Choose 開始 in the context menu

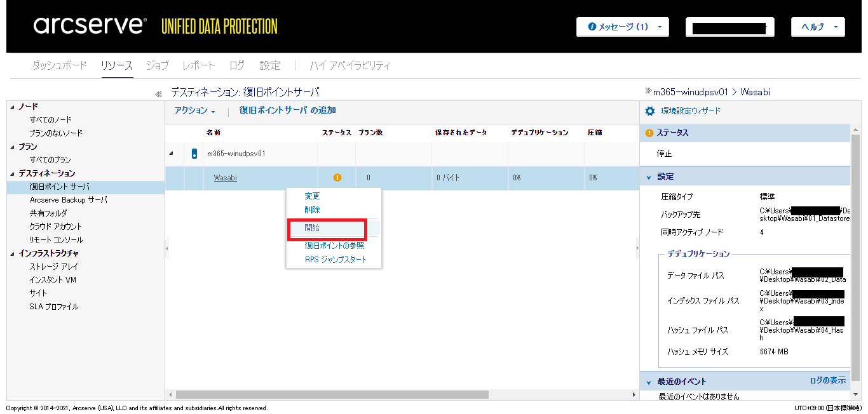click(x=312, y=228)
